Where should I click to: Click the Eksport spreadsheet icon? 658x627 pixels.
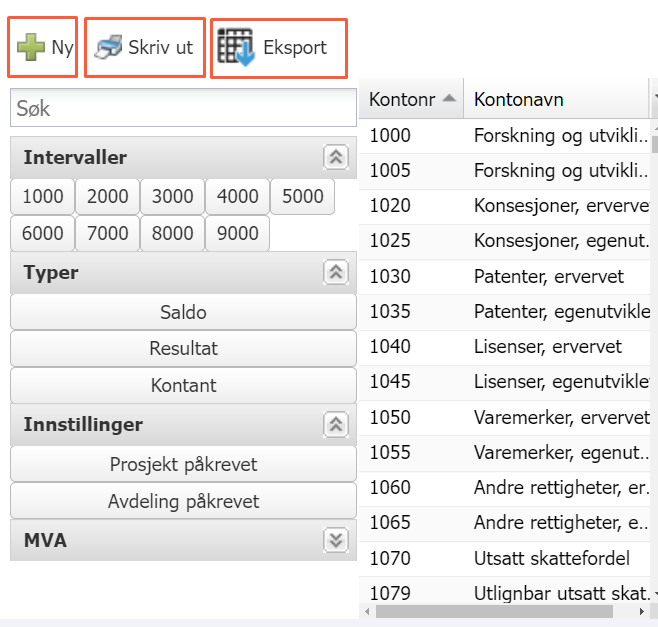tap(236, 47)
